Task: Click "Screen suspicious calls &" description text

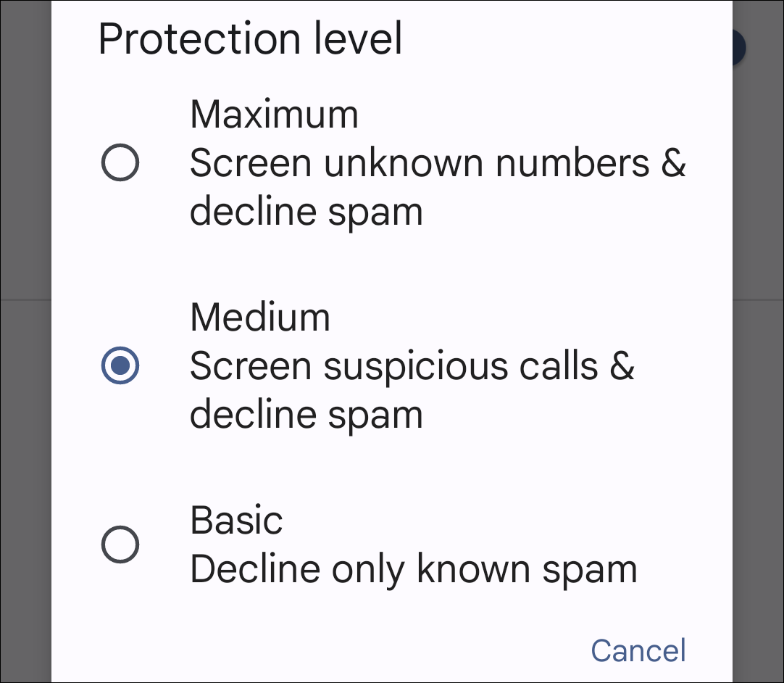Action: point(412,366)
